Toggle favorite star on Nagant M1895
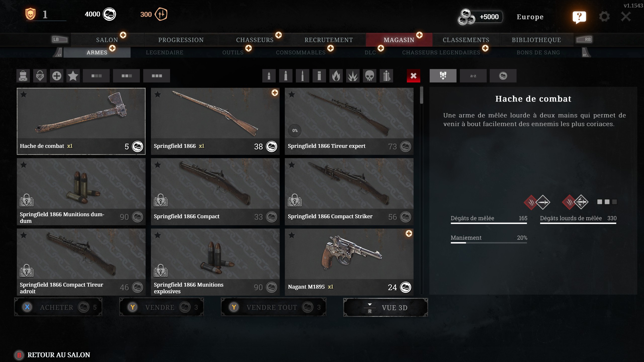 pos(292,235)
